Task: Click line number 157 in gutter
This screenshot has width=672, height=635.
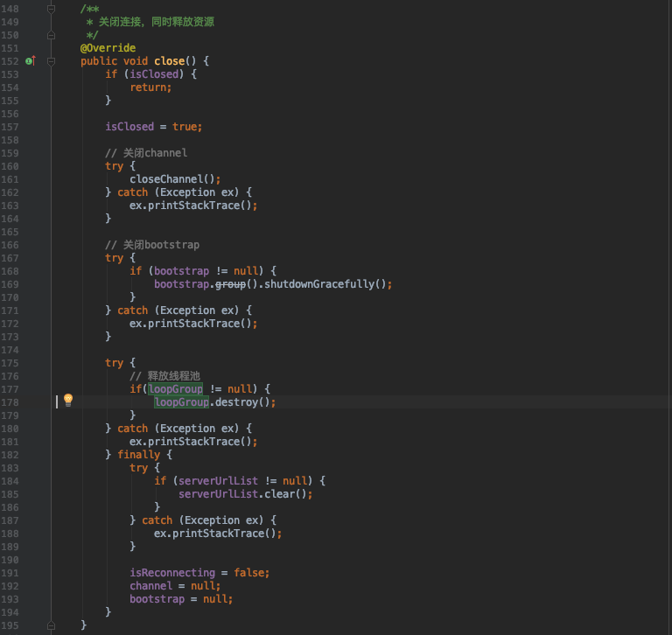Action: point(10,127)
